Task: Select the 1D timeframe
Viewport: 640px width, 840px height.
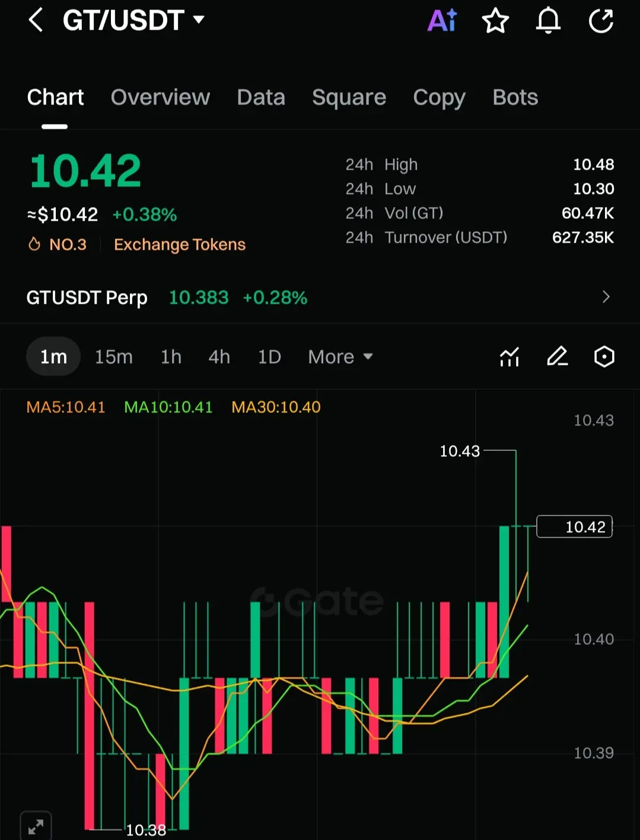Action: [x=269, y=357]
